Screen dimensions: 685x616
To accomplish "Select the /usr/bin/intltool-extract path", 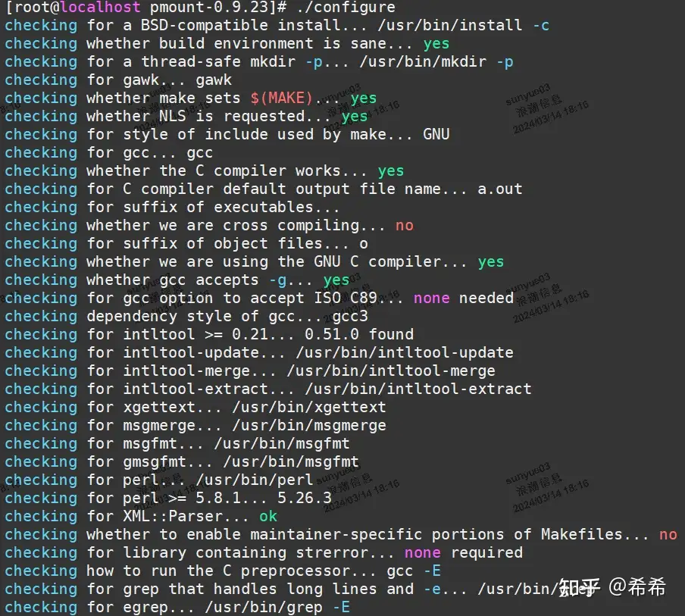I will (x=418, y=389).
